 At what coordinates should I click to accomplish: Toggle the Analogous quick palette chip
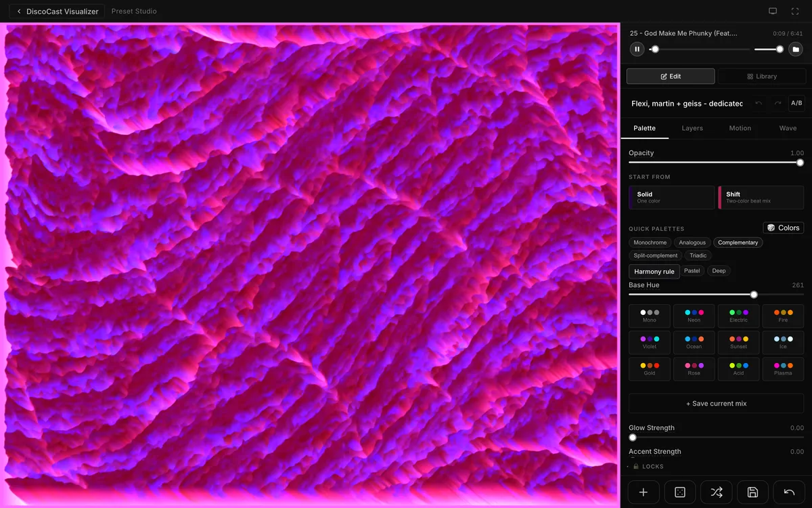coord(692,242)
